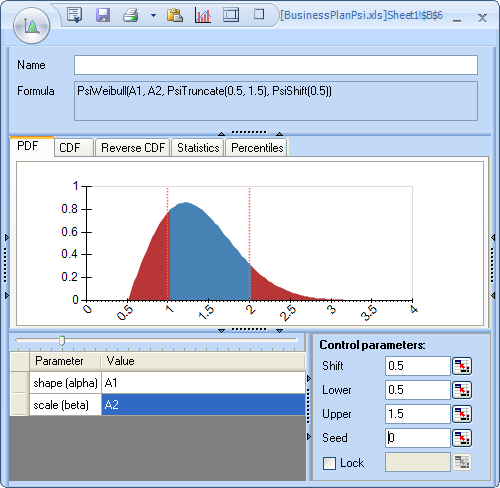Click the shape (alpha) parameter label
This screenshot has width=500, height=488.
point(65,383)
